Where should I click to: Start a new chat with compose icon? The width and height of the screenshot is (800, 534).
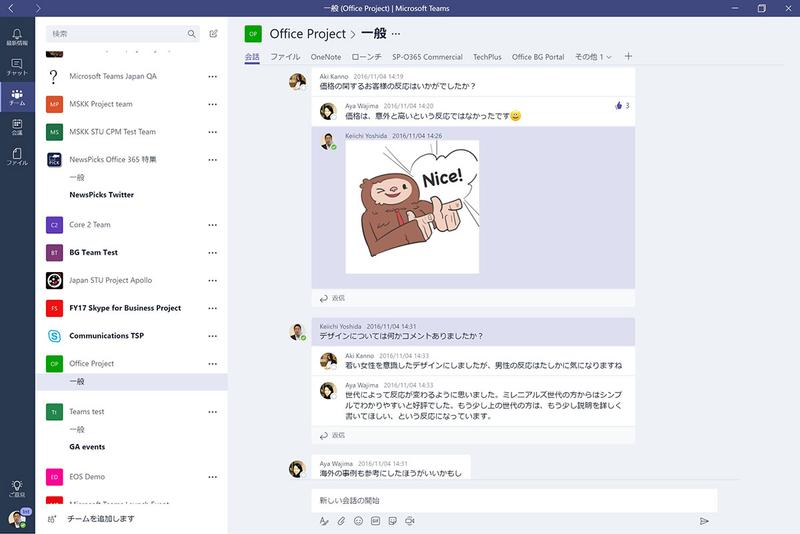coord(213,34)
